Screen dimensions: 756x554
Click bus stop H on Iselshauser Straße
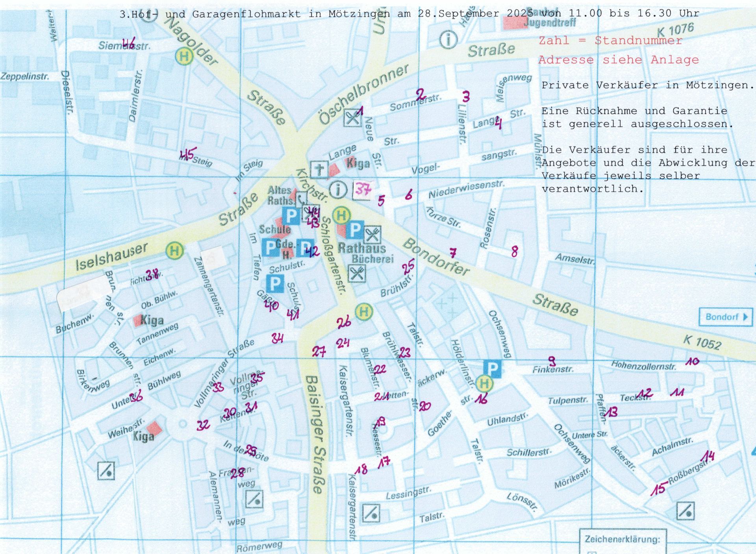(x=174, y=251)
